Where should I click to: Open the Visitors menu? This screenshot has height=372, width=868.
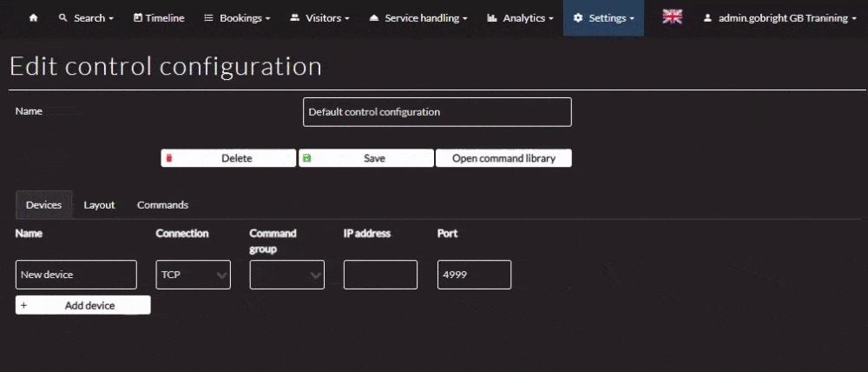319,18
